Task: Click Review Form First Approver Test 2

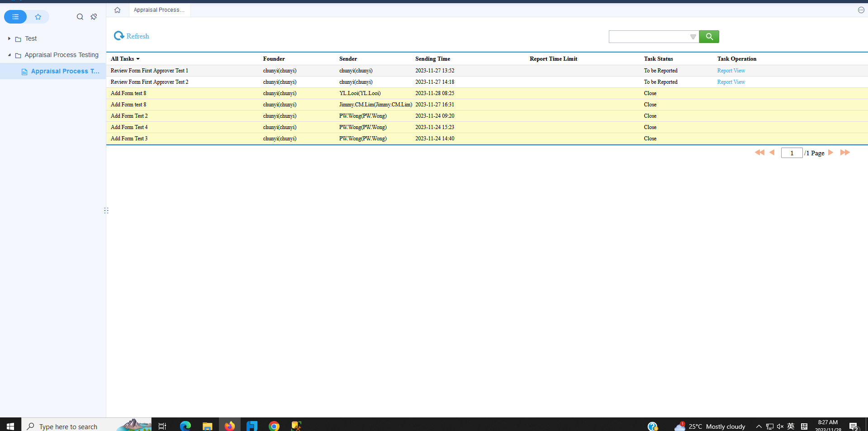Action: (x=149, y=82)
